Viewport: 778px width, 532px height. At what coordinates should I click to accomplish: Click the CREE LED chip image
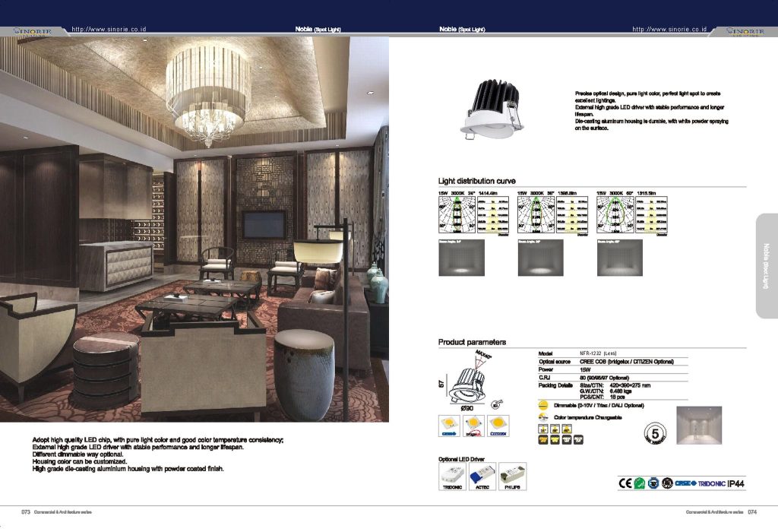pos(451,426)
